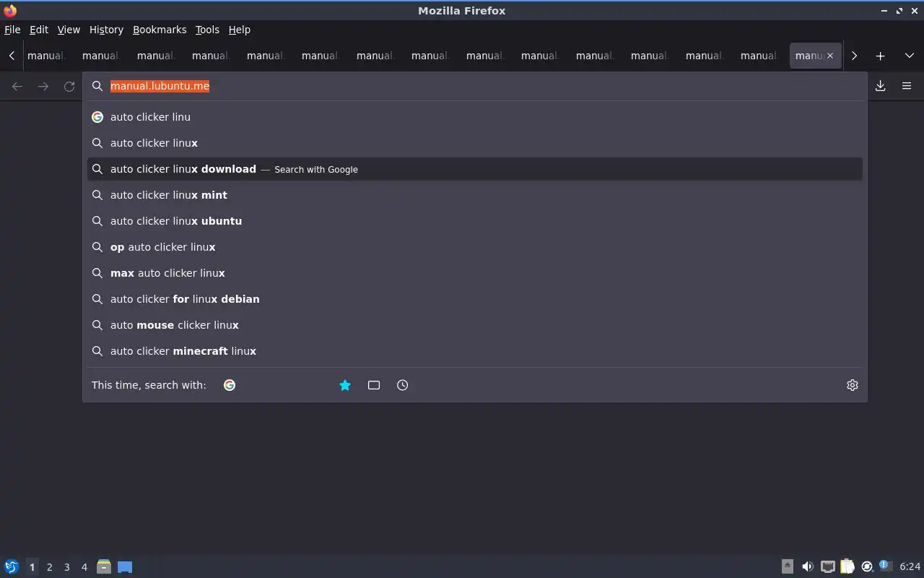
Task: Launch file manager from taskbar
Action: click(x=104, y=566)
